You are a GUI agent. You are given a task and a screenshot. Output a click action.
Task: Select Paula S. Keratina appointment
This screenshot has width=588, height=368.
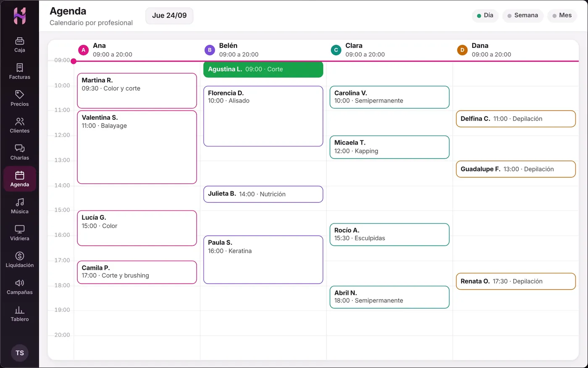263,260
